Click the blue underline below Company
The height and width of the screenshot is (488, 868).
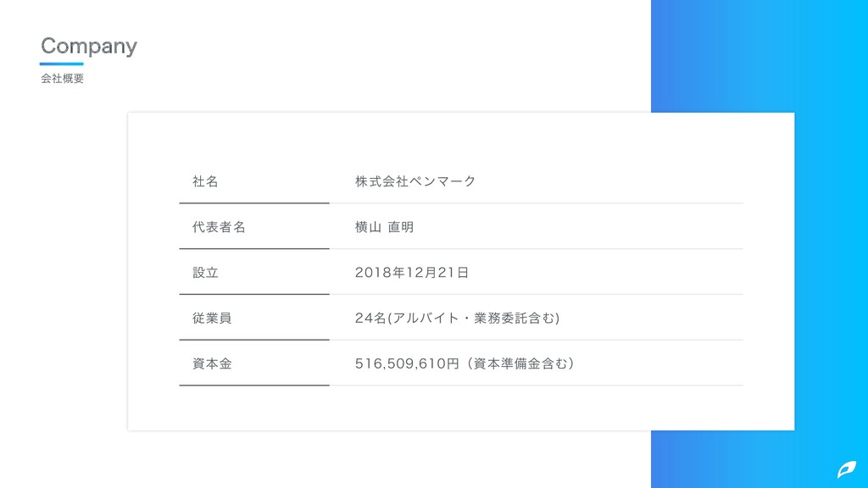pos(61,64)
